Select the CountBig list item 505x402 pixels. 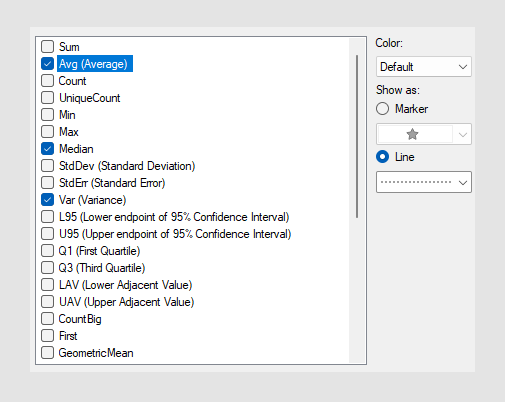80,319
